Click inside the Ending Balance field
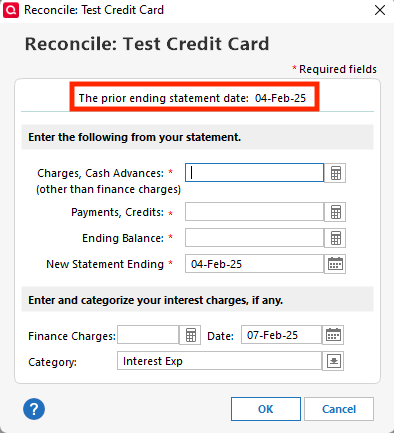This screenshot has width=394, height=433. (254, 238)
